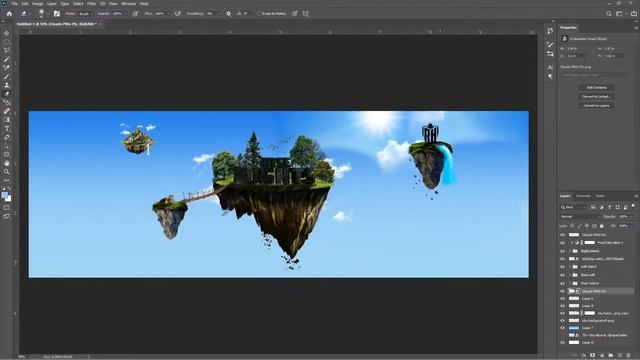The width and height of the screenshot is (640, 360).
Task: Click the Convert to Layers button
Action: (x=596, y=106)
